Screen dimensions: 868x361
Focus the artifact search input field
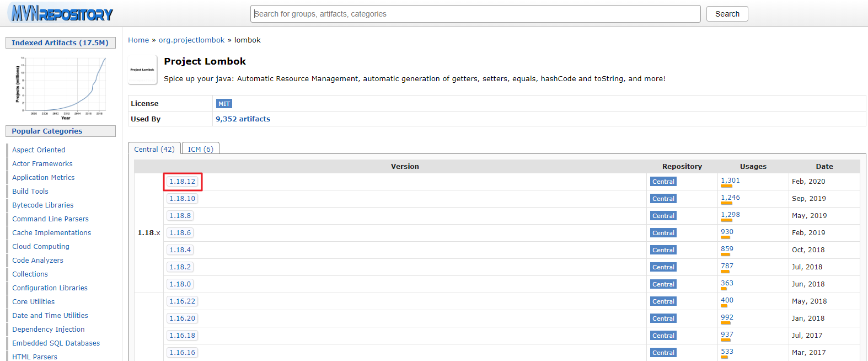click(475, 14)
